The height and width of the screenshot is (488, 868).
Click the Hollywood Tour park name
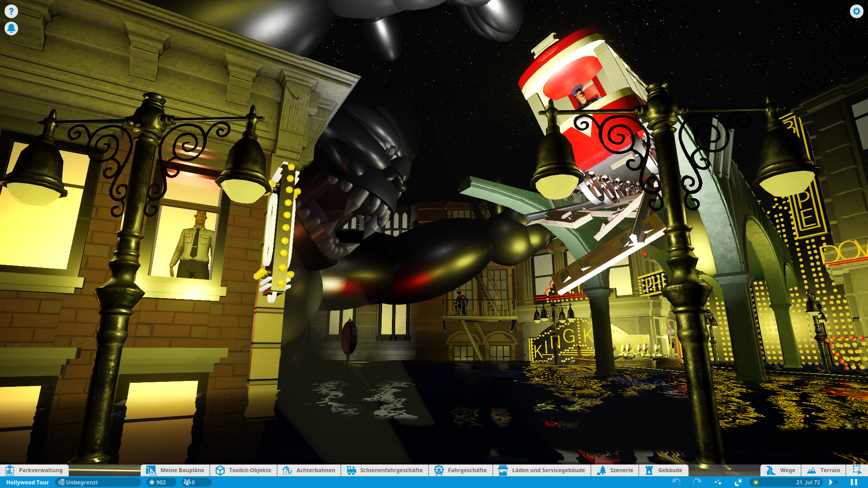click(x=28, y=483)
